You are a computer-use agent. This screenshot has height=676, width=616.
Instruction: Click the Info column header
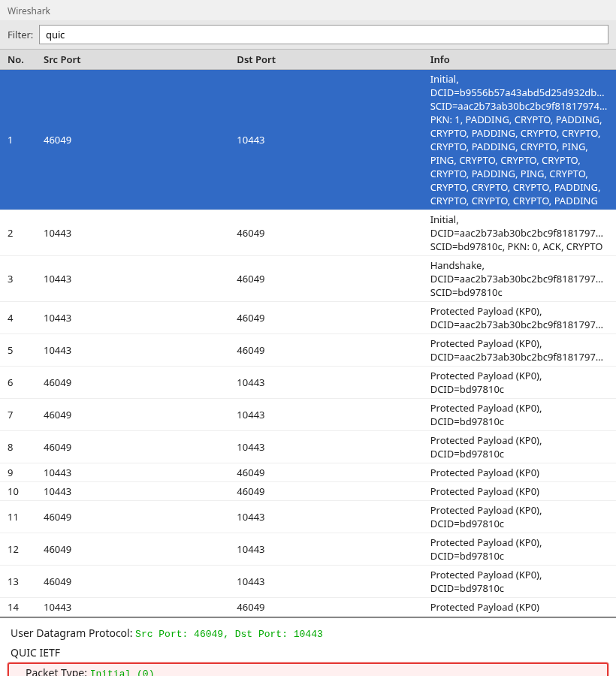[439, 59]
